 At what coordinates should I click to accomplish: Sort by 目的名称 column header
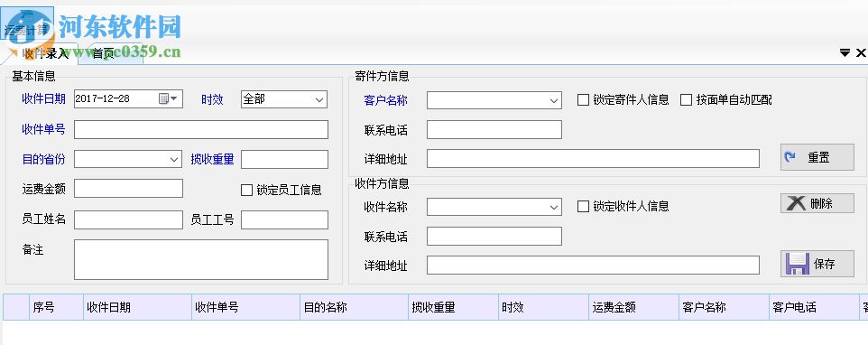[354, 307]
